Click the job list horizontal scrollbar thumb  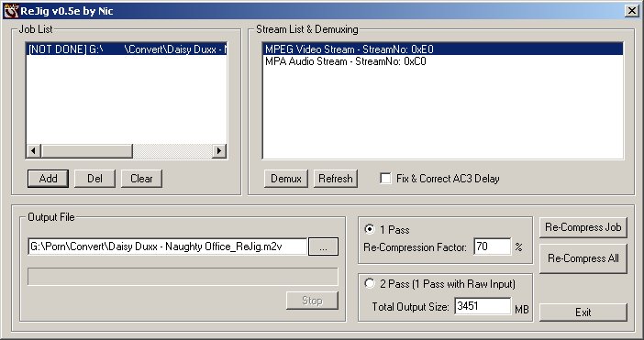[x=86, y=151]
